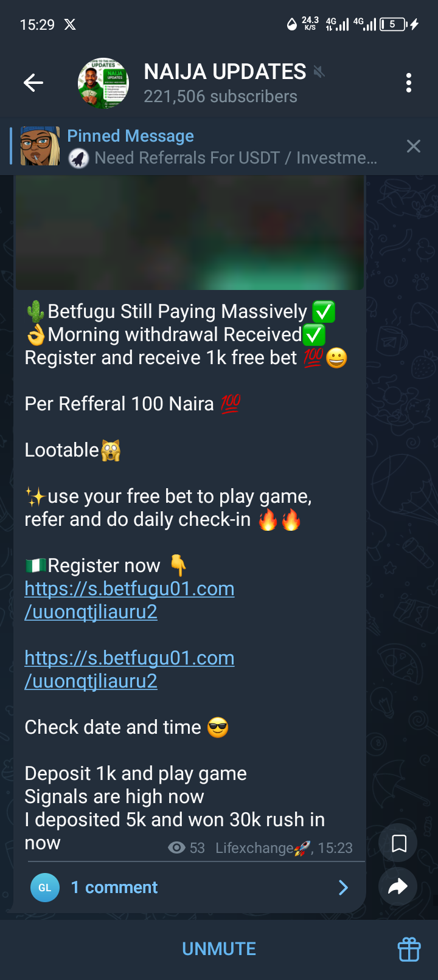This screenshot has width=438, height=980.
Task: Tap the pinned message avatar thumbnail
Action: 40,146
